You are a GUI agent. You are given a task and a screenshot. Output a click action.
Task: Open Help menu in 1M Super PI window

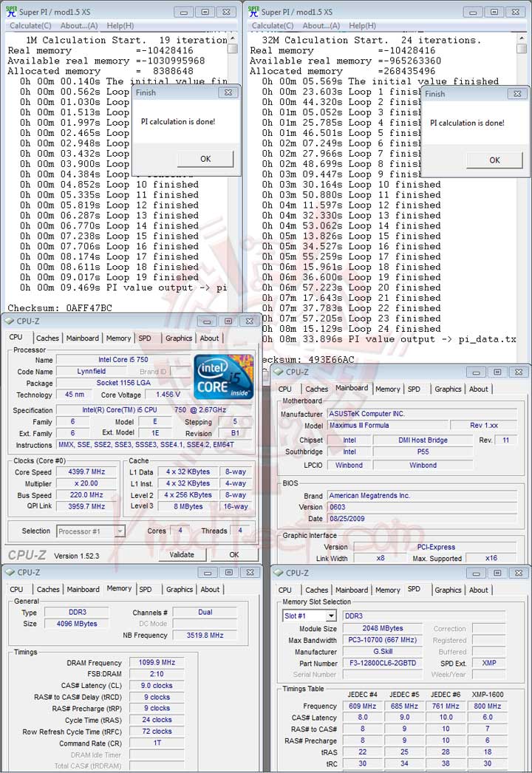[120, 26]
